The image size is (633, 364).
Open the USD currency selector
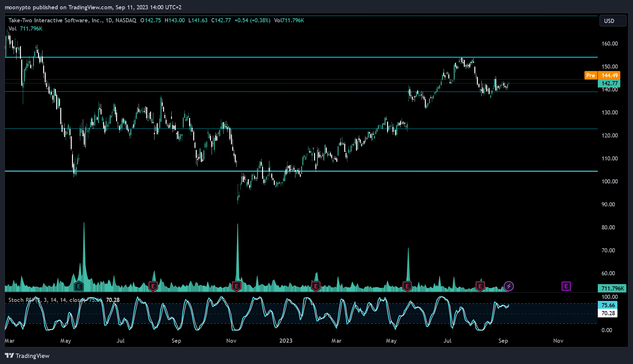point(613,21)
